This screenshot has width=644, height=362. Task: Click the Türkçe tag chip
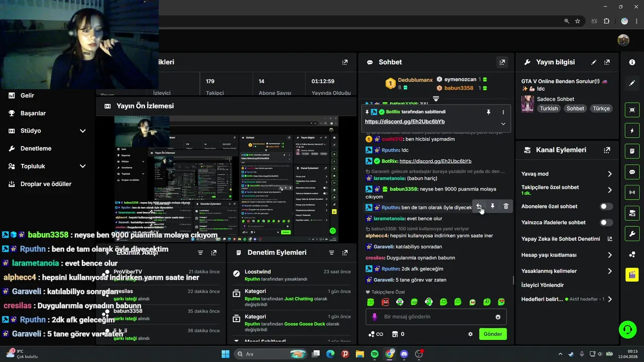601,109
